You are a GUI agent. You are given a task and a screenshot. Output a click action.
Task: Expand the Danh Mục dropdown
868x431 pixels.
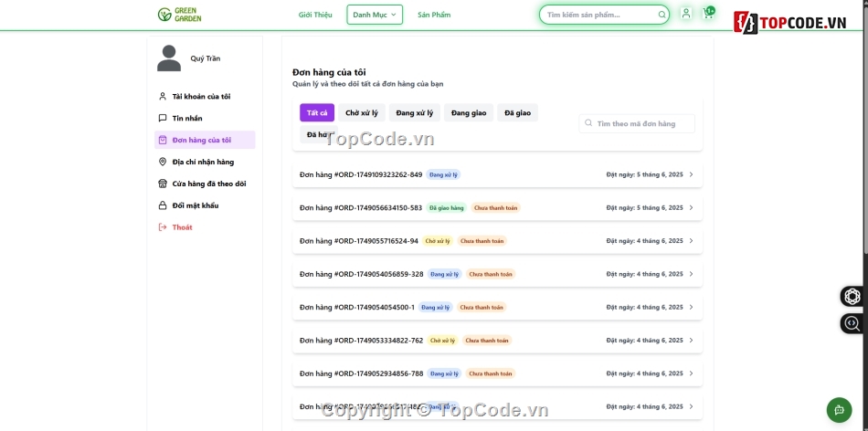[375, 15]
